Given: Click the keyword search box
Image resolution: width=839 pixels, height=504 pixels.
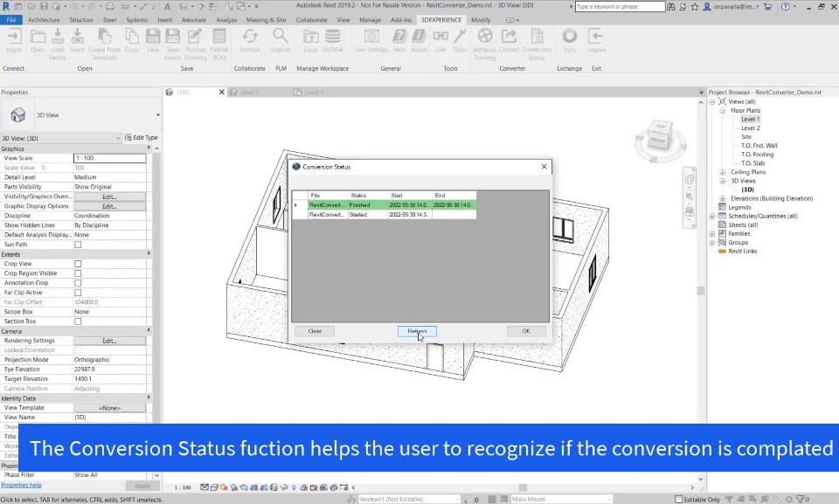Looking at the screenshot, I should 620,6.
